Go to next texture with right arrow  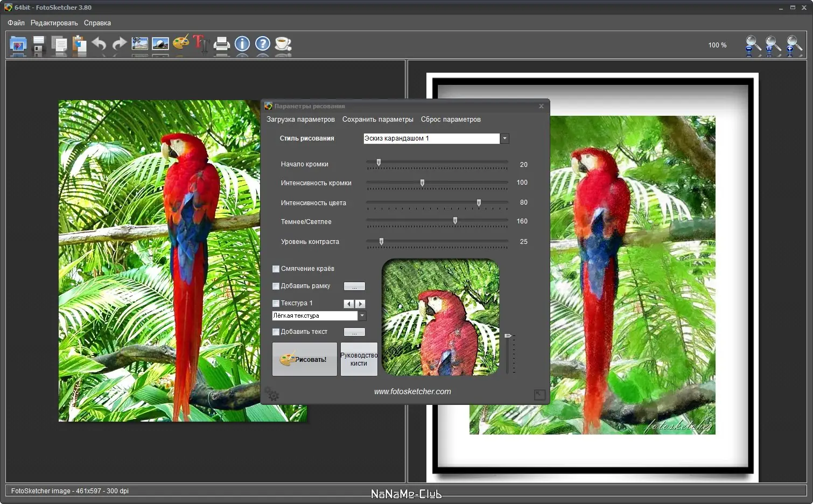point(360,304)
